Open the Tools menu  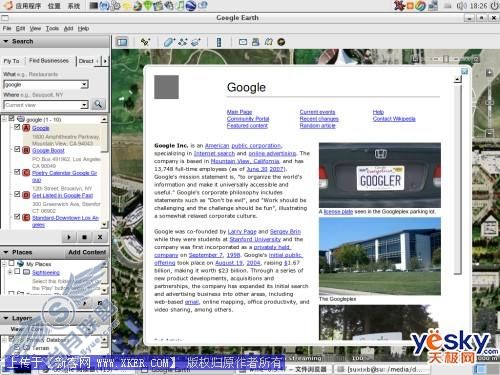pyautogui.click(x=52, y=28)
